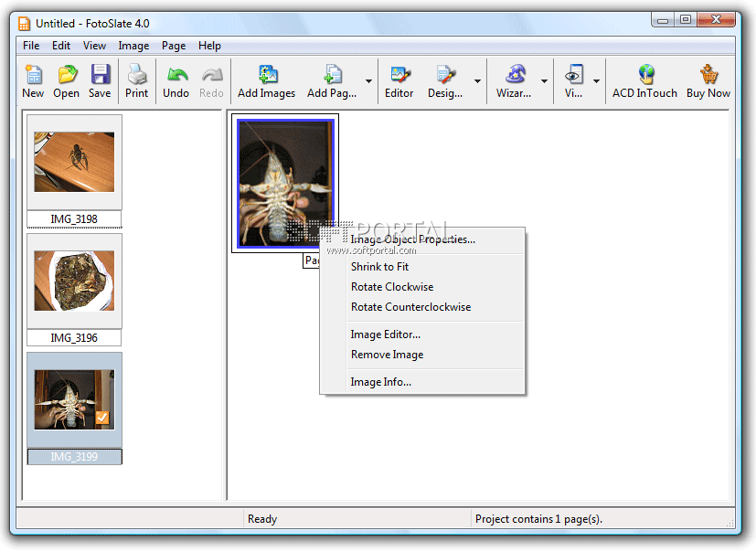Click the IMG_3196 filename label
The image size is (756, 552).
tap(74, 338)
